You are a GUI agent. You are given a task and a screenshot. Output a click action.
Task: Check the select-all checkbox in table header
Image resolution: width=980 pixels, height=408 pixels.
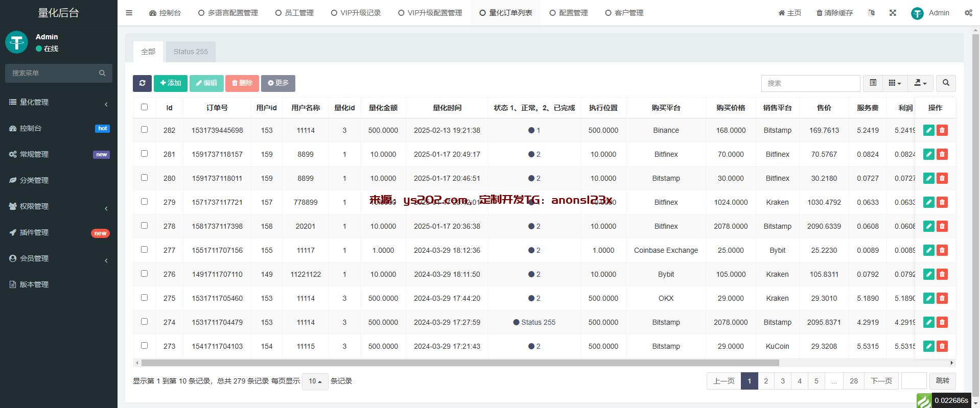[x=144, y=107]
